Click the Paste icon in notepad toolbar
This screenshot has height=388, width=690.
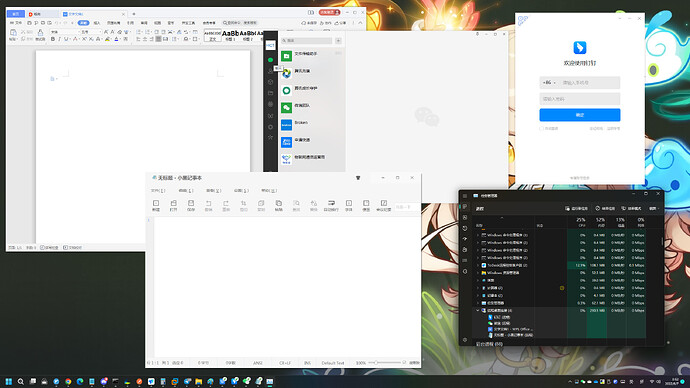tap(279, 205)
